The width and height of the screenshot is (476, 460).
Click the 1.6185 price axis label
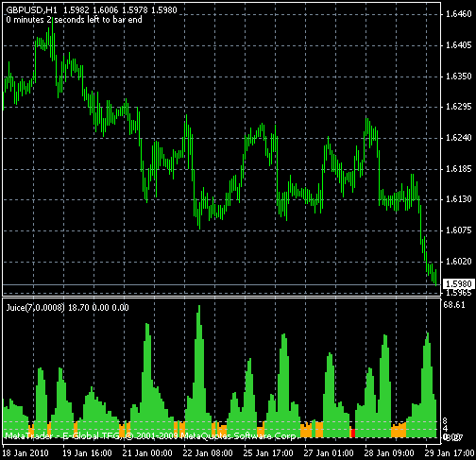[459, 169]
